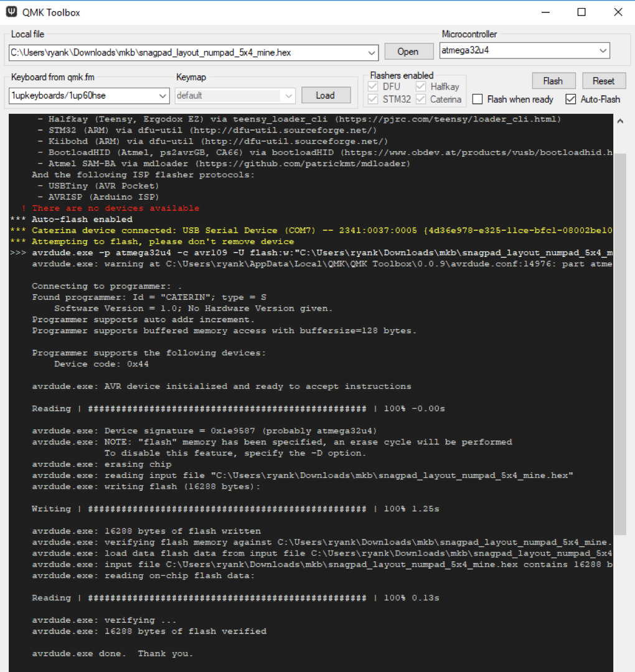The height and width of the screenshot is (672, 635).
Task: Toggle the DFU flasher checkbox
Action: [x=373, y=86]
